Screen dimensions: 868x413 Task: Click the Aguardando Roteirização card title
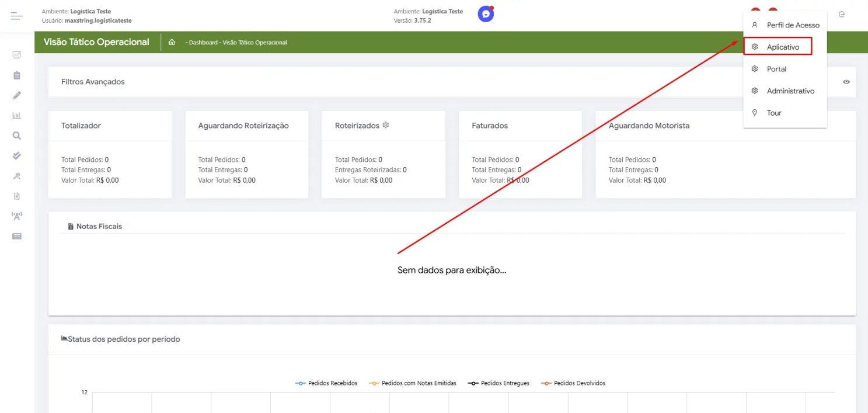tap(243, 126)
